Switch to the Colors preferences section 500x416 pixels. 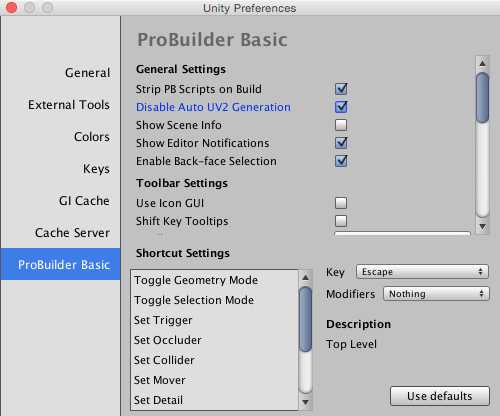pyautogui.click(x=92, y=137)
